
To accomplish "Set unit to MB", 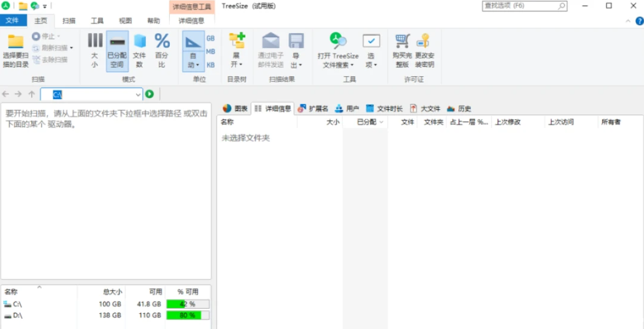I will [211, 52].
